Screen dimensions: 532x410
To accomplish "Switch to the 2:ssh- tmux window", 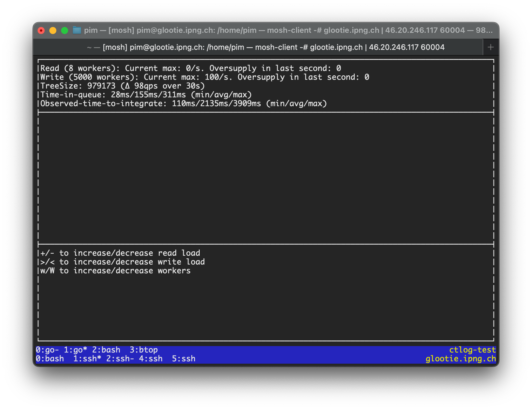I will pos(120,359).
